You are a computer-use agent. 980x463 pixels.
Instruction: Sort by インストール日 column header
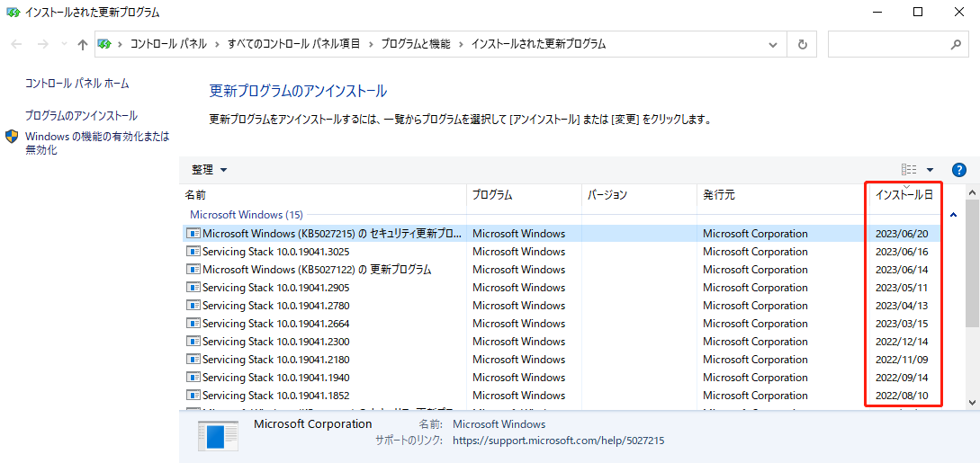[x=904, y=195]
